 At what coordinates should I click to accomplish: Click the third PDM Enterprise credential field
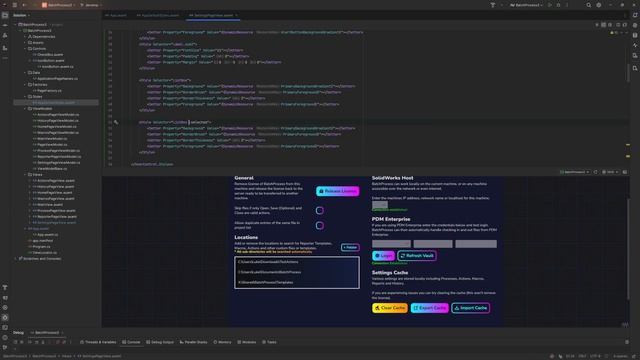[x=476, y=244]
